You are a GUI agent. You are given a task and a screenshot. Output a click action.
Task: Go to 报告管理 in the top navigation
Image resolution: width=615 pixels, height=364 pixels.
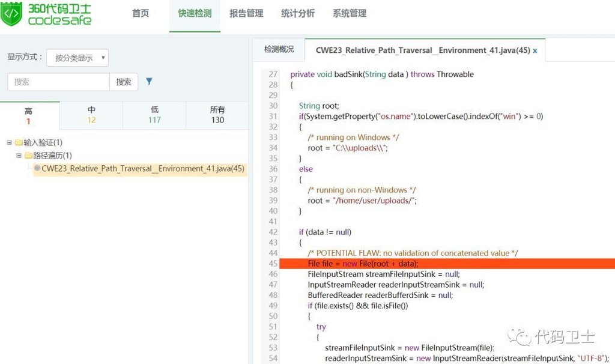click(246, 13)
